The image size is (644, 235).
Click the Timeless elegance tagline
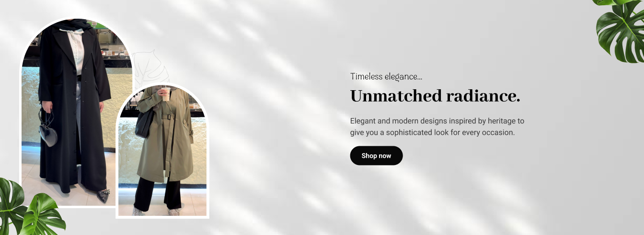[x=386, y=76]
